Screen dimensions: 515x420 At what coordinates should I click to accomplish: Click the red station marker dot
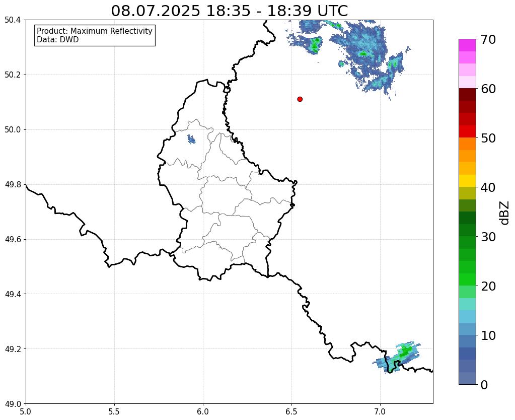[300, 99]
